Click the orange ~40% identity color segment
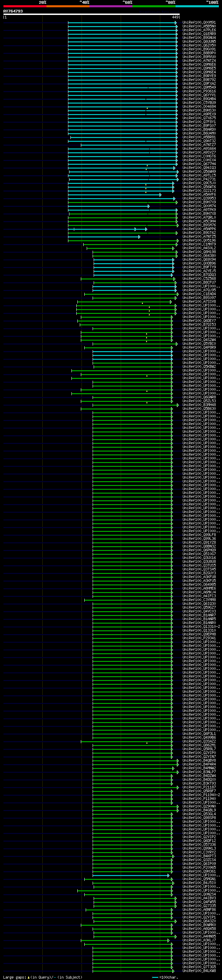 68,6
